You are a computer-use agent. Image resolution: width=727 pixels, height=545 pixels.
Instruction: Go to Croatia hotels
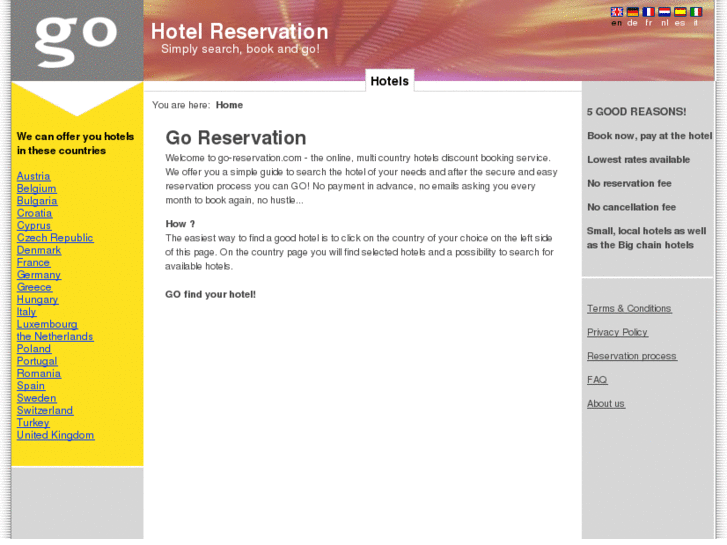34,213
